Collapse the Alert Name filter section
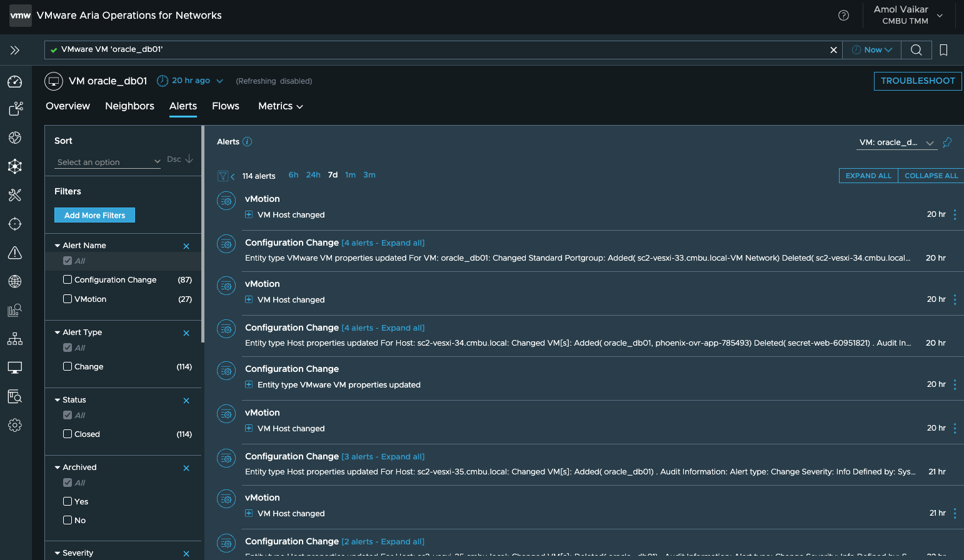The image size is (964, 560). point(58,246)
